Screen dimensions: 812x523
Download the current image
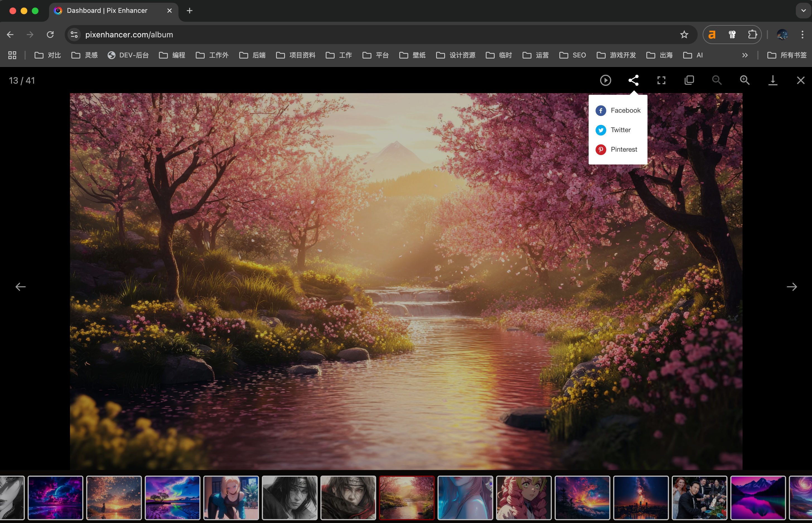pyautogui.click(x=773, y=81)
